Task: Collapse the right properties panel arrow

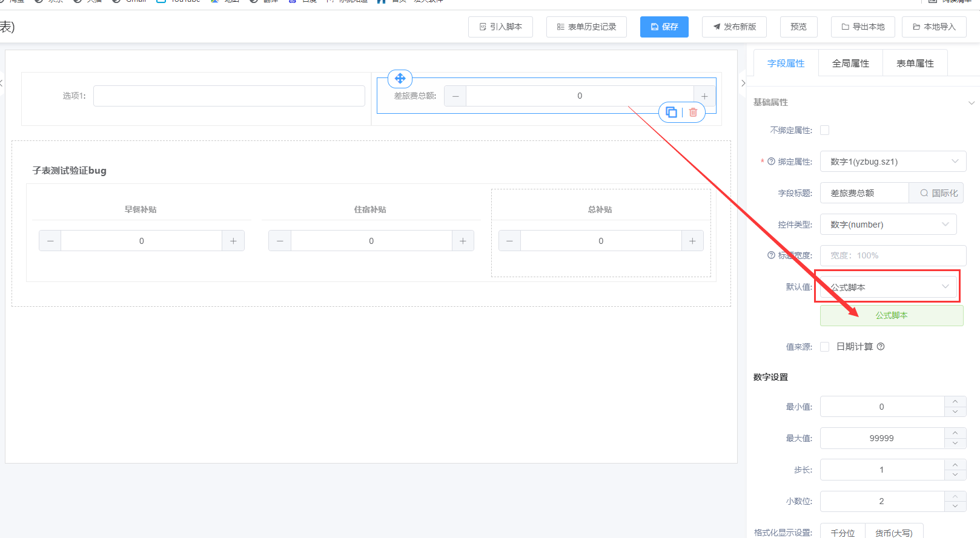Action: click(743, 84)
